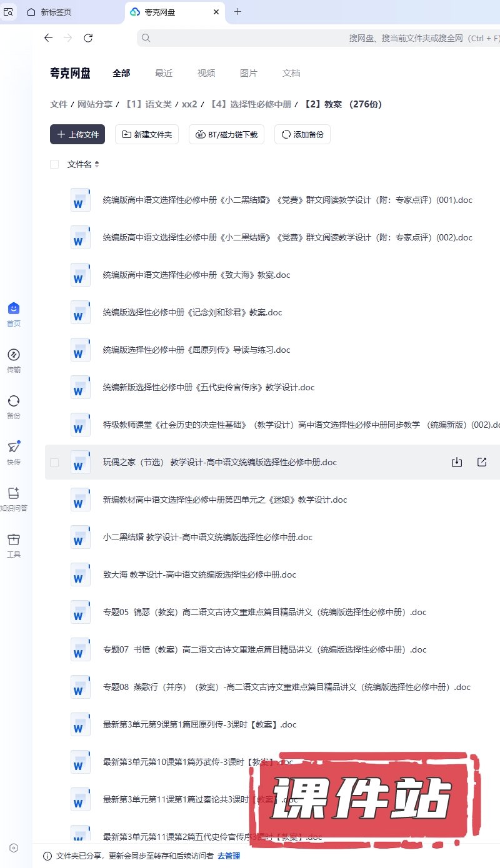The height and width of the screenshot is (868, 500).
Task: Navigate to 网站分享 in breadcrumb
Action: click(x=95, y=104)
